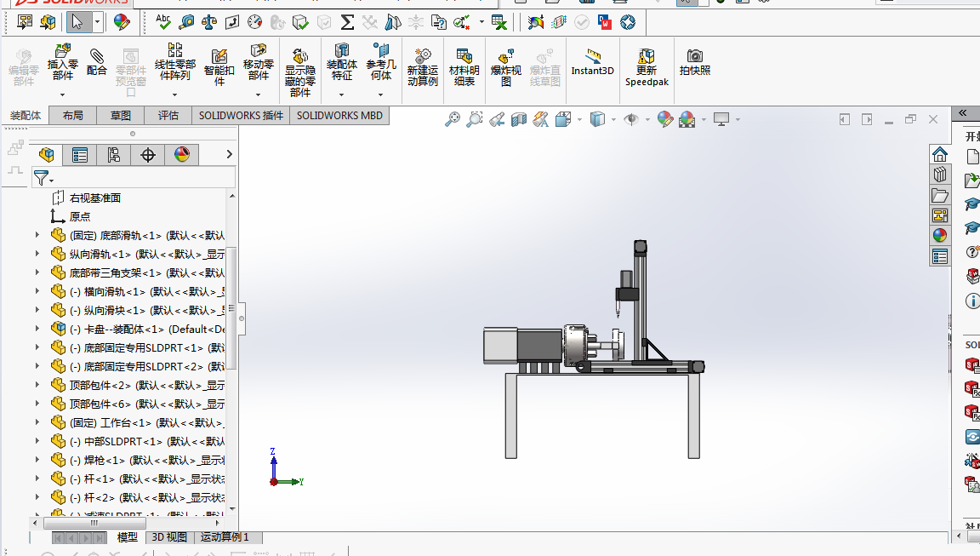The height and width of the screenshot is (556, 980).
Task: Click Zoom to Fit in view toolbar
Action: (453, 119)
